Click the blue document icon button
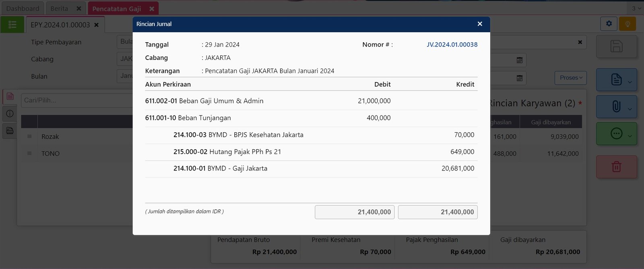This screenshot has height=269, width=644. tap(616, 79)
